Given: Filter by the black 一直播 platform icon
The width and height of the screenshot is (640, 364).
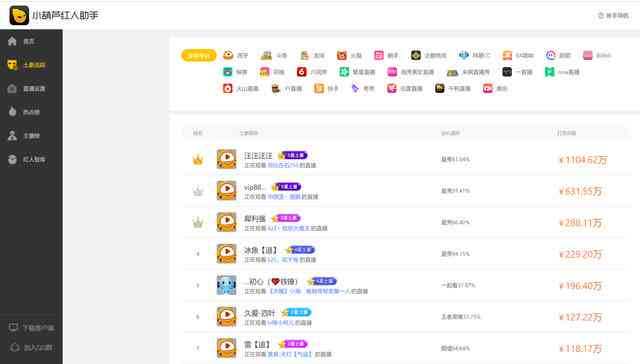Looking at the screenshot, I should pyautogui.click(x=507, y=72).
